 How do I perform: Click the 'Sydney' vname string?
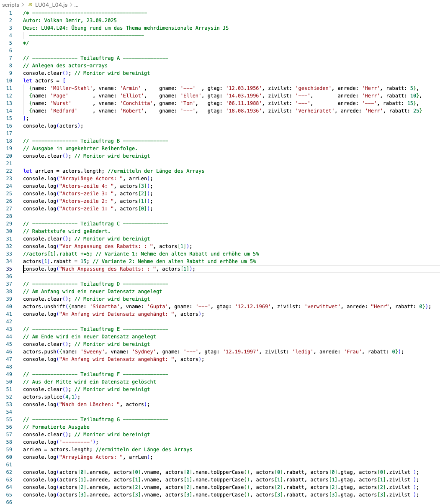coord(144,352)
